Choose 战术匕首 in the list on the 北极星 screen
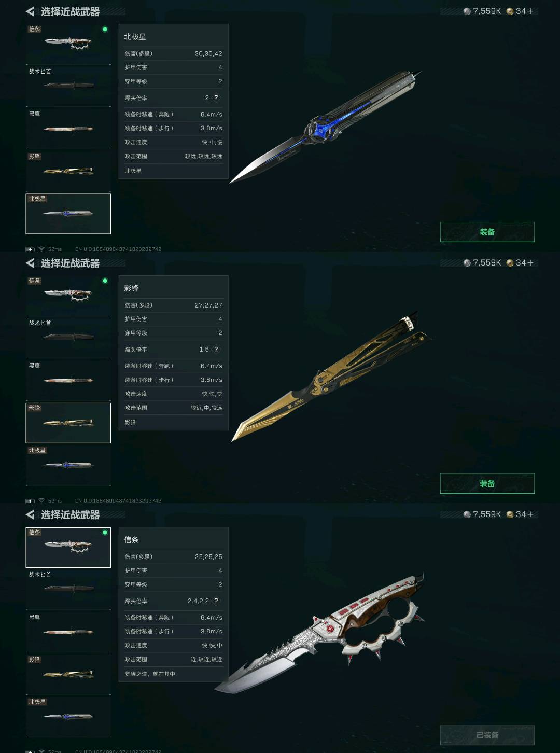The width and height of the screenshot is (560, 753). (68, 86)
